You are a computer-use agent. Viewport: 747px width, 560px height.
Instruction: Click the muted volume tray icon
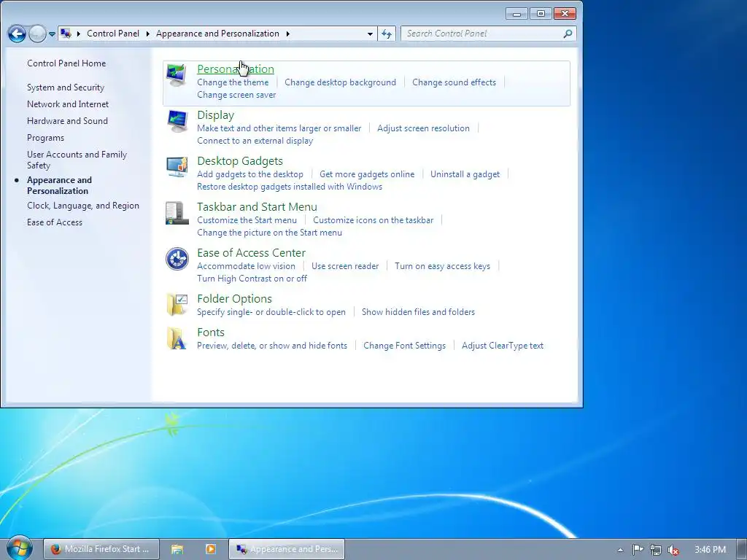[673, 550]
